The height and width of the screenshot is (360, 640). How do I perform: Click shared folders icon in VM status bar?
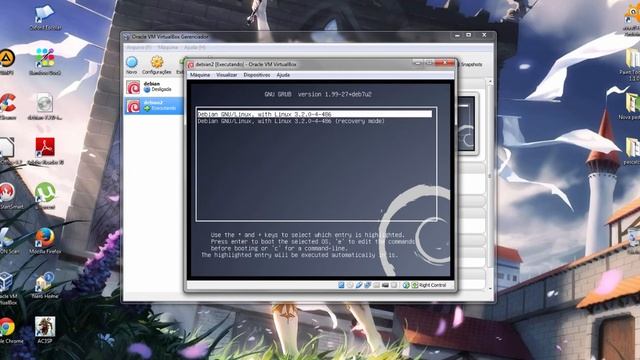(x=376, y=285)
